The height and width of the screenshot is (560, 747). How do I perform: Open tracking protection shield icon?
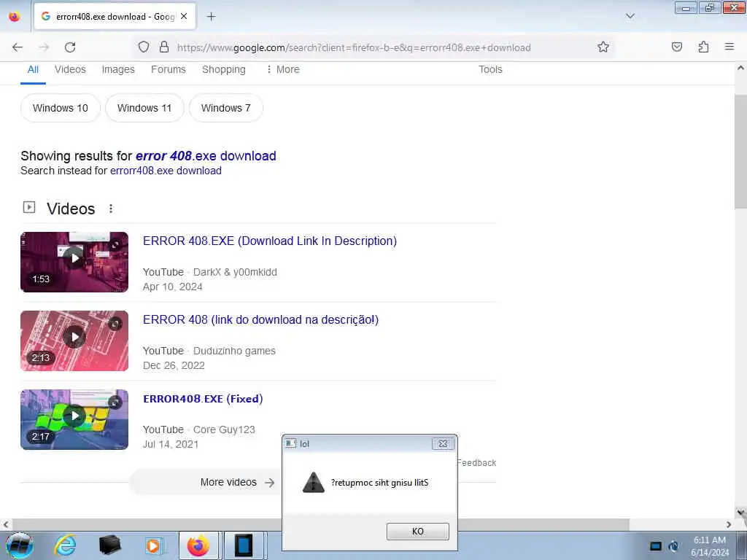click(x=144, y=47)
